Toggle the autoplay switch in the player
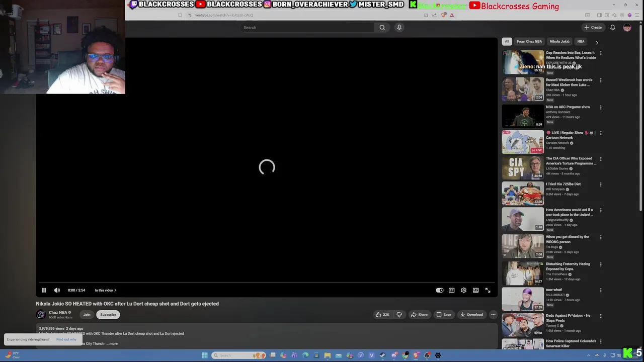Image resolution: width=644 pixels, height=362 pixels. point(440,290)
